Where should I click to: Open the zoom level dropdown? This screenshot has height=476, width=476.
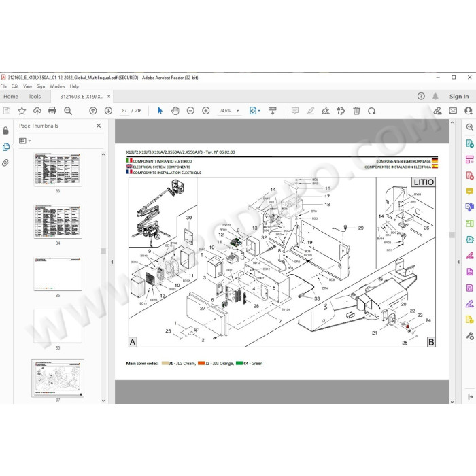click(238, 111)
